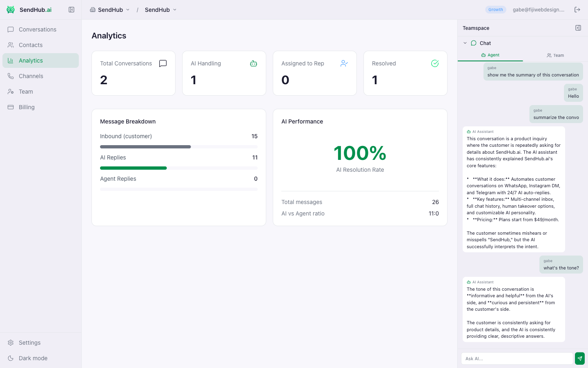
Task: Click message 'show me the summary of this conversation'
Action: (533, 72)
